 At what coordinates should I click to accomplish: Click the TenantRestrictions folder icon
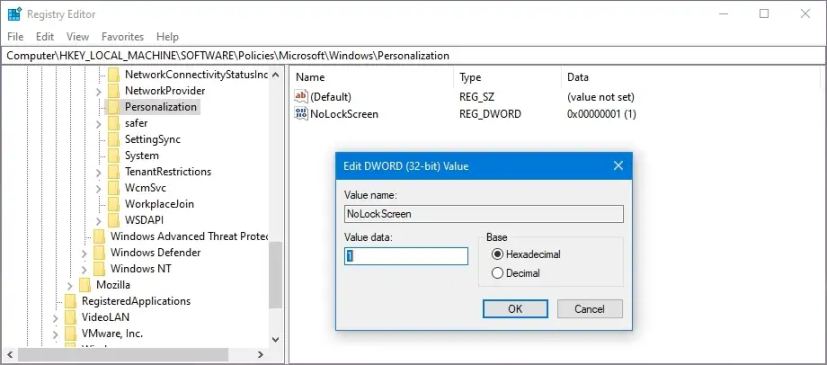pyautogui.click(x=114, y=171)
